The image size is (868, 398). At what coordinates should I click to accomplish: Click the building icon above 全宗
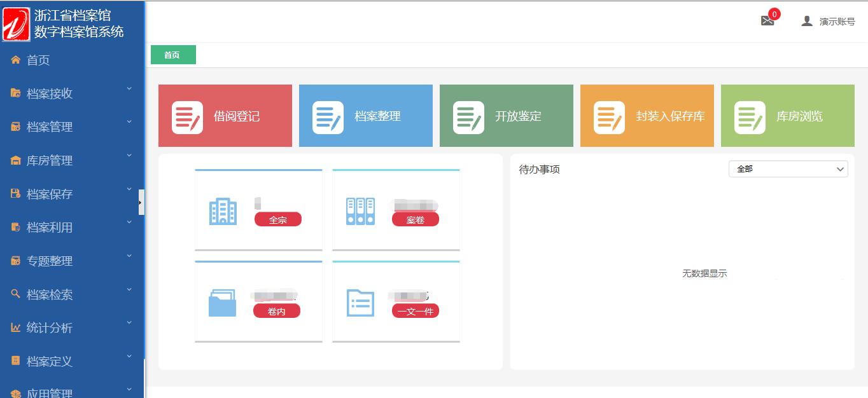pyautogui.click(x=223, y=211)
